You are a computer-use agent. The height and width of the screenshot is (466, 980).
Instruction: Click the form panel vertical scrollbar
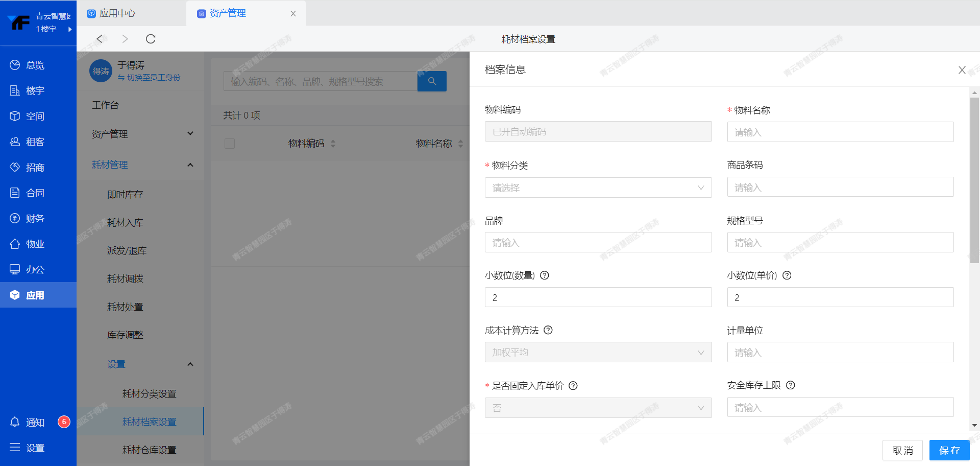pos(974,179)
